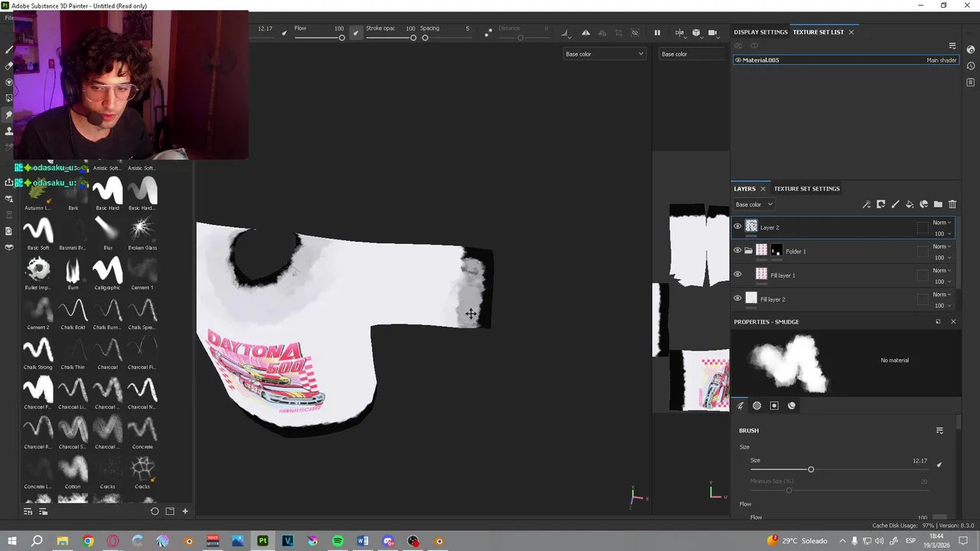
Task: Open Texture Set Settings tab
Action: coord(806,188)
